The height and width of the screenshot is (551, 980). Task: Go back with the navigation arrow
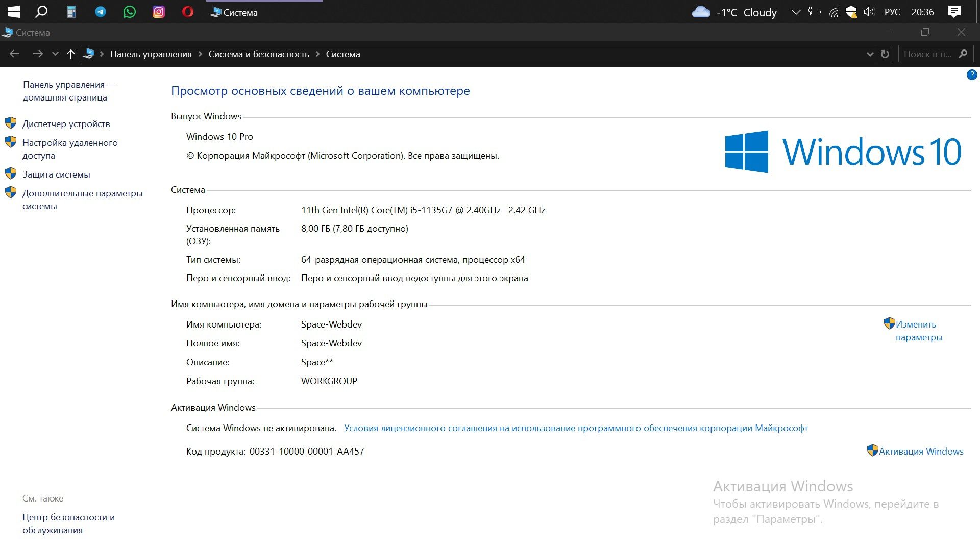coord(14,54)
